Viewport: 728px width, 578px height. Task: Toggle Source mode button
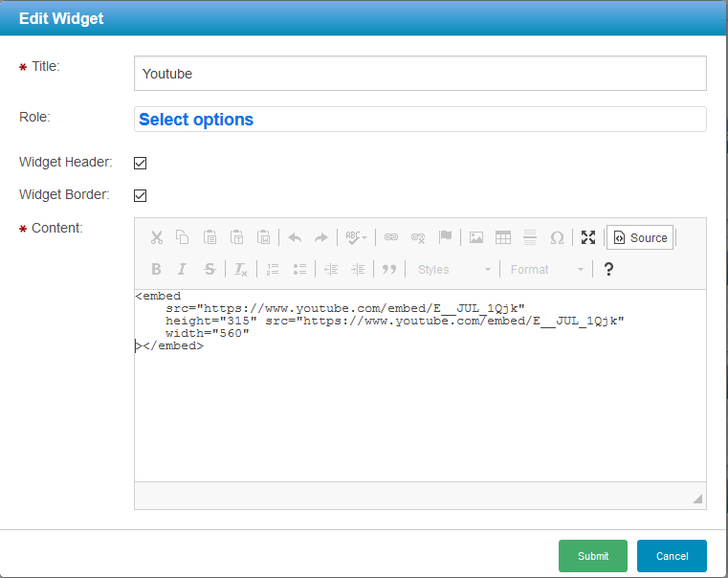(x=640, y=237)
